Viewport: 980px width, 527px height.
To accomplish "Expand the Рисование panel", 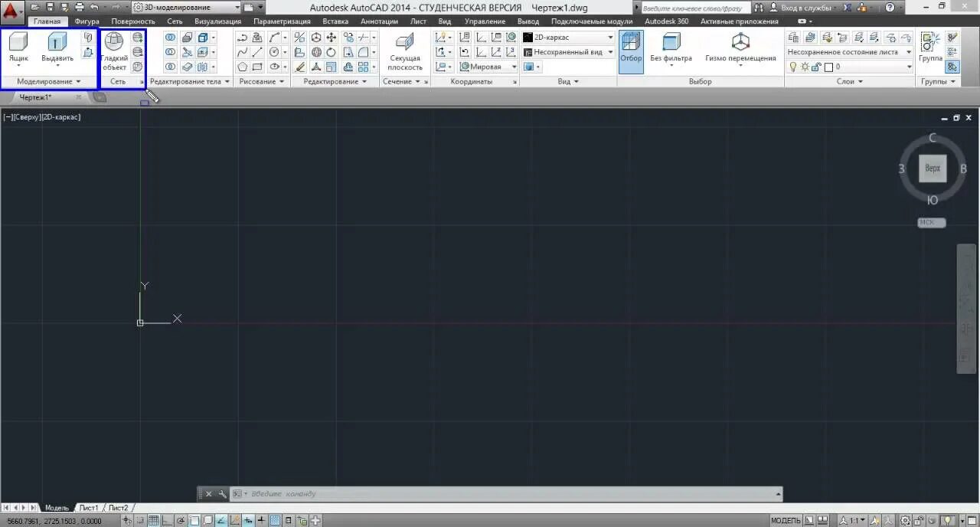I will coord(262,81).
